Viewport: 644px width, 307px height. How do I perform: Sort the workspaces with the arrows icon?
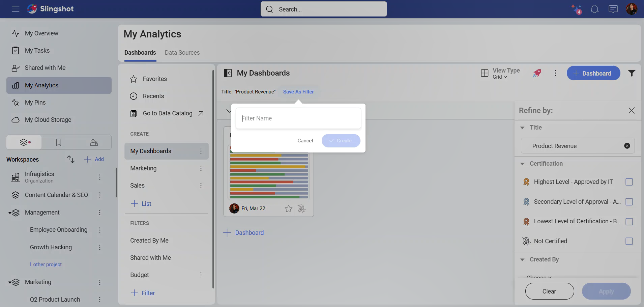[70, 159]
